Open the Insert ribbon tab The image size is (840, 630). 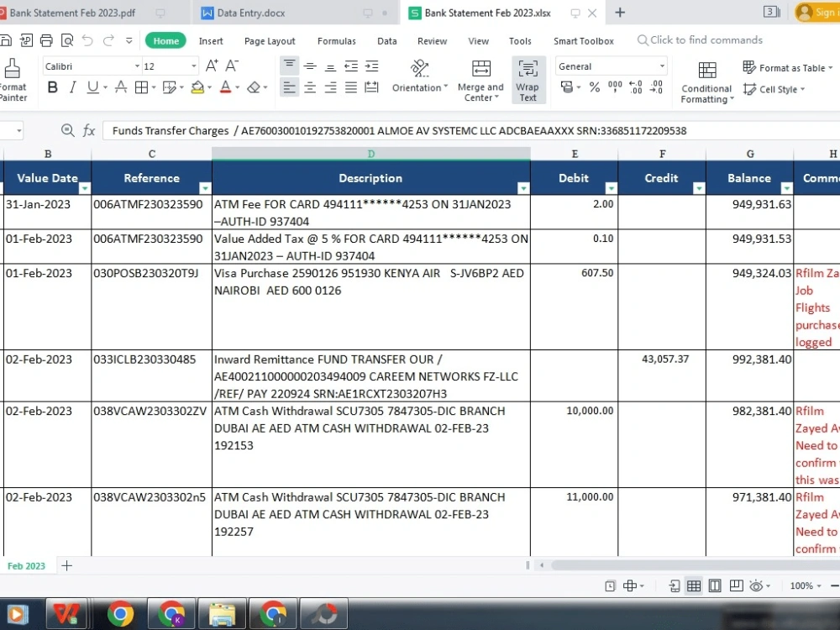[211, 41]
